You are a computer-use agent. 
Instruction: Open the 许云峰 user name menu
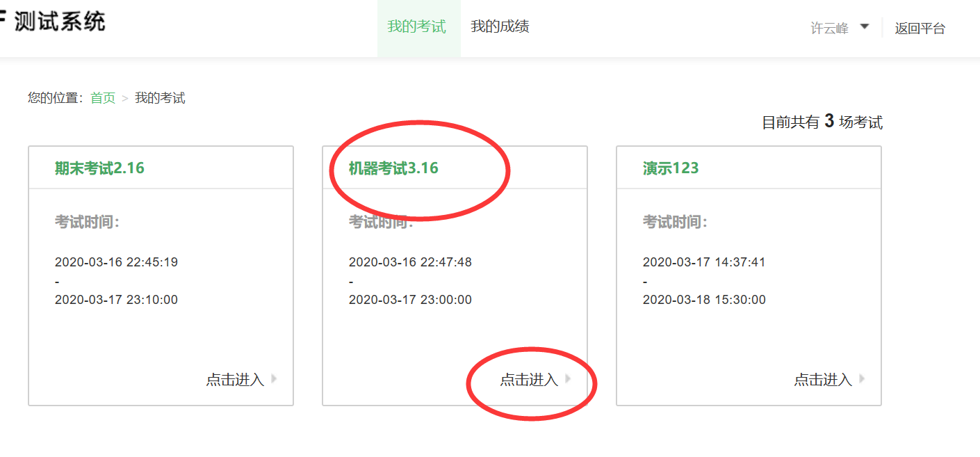pyautogui.click(x=829, y=29)
